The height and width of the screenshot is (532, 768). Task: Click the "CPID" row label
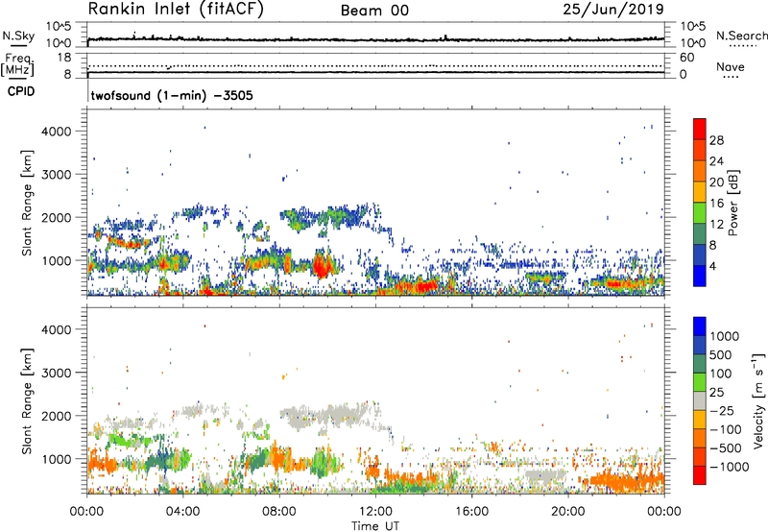pos(21,91)
